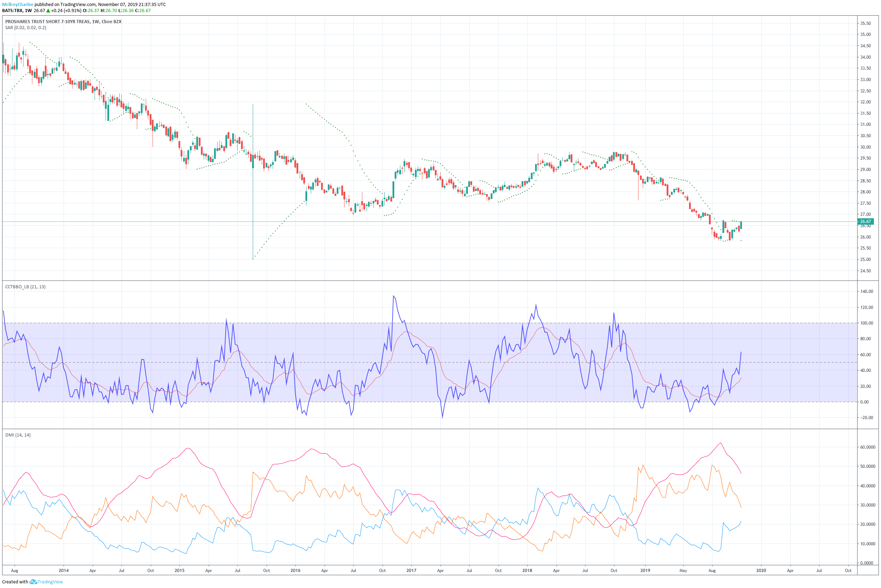Click the tall green spike candle wick
This screenshot has height=588, width=881.
click(253, 182)
